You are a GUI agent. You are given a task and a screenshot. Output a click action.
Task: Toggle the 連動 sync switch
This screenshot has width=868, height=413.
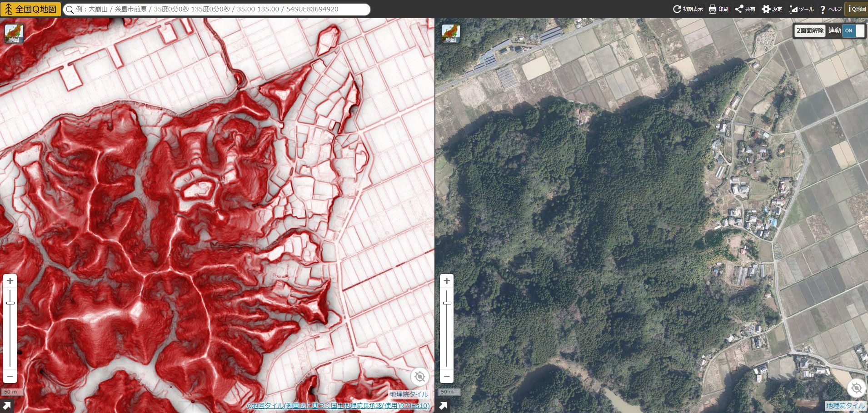tap(853, 30)
